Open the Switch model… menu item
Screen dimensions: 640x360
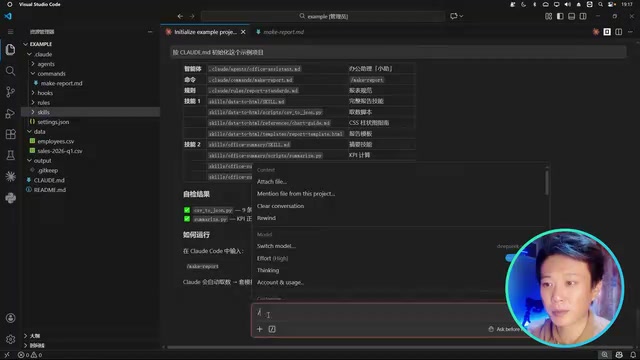pyautogui.click(x=276, y=246)
